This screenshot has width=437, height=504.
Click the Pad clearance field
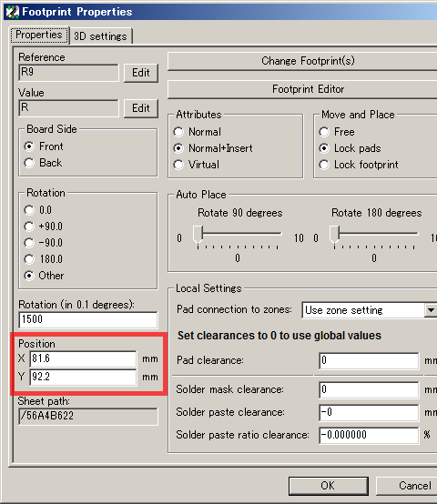point(369,360)
